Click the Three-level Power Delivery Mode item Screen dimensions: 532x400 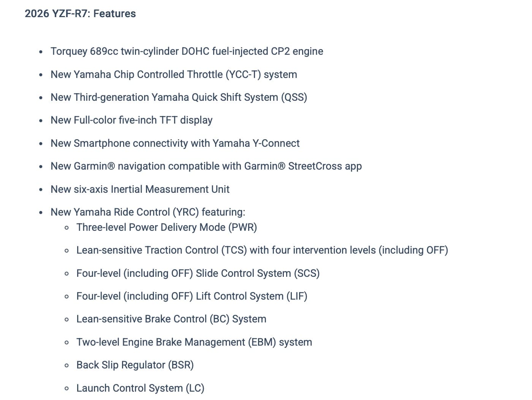166,227
